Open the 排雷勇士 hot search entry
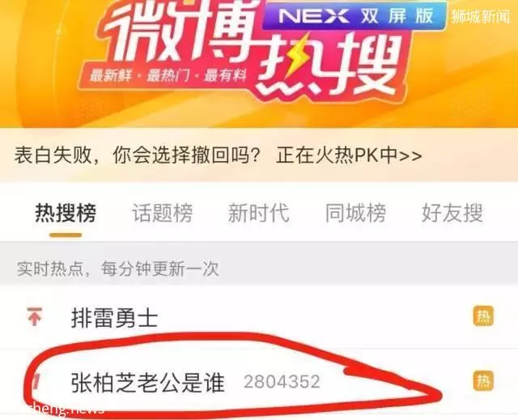This screenshot has width=518, height=420. pos(259,317)
